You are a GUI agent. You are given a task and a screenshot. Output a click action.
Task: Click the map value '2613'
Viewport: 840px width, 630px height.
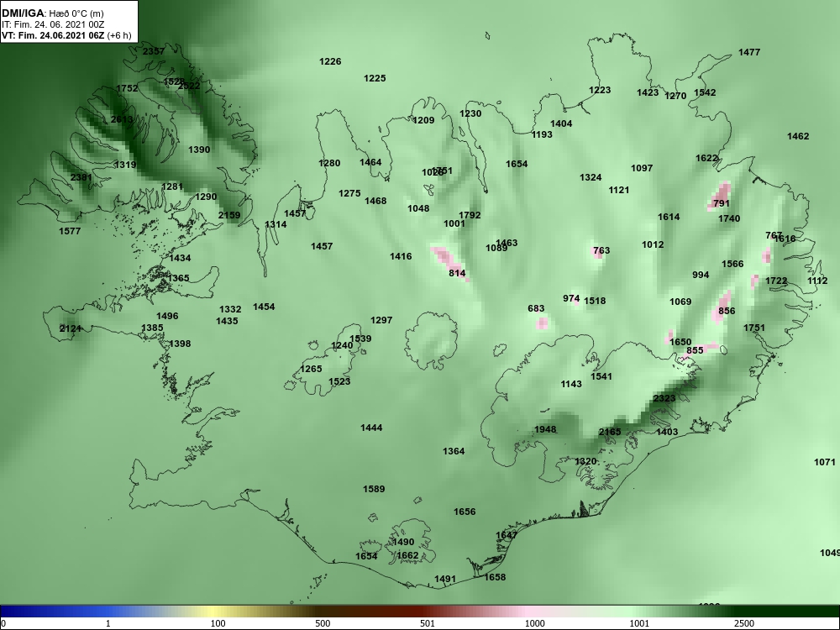pos(122,119)
